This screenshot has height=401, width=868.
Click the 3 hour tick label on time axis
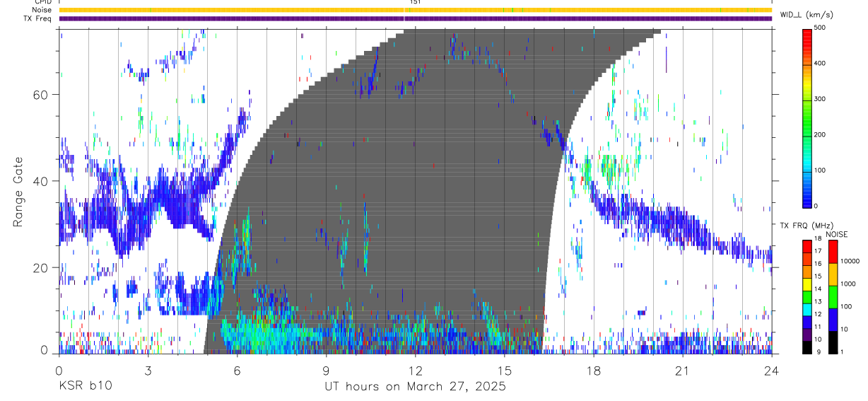pos(148,371)
